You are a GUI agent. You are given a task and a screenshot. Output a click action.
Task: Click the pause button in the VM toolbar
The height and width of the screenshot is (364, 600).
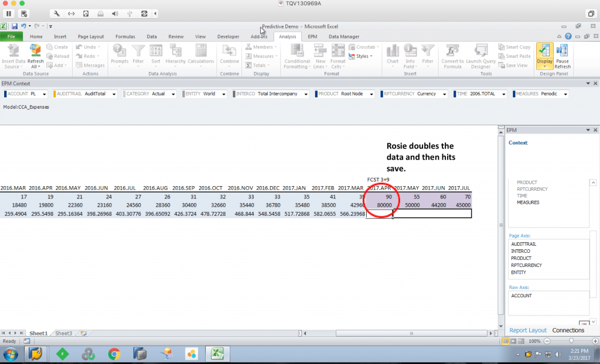pos(8,13)
